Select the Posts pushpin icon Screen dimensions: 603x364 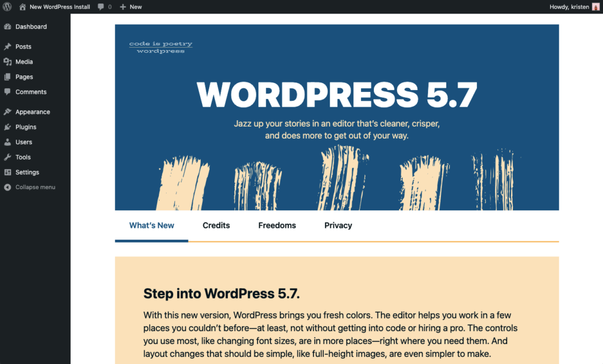pyautogui.click(x=8, y=47)
